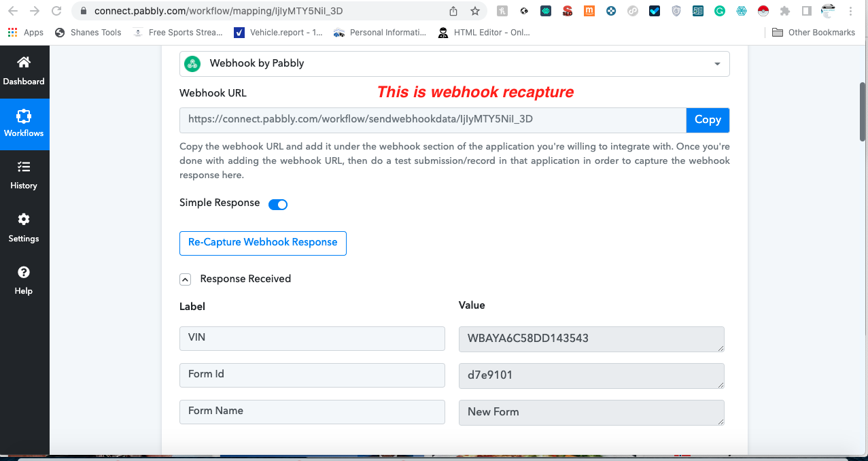The height and width of the screenshot is (461, 868).
Task: Click the green Webhook by Pabbly app icon
Action: click(x=192, y=64)
